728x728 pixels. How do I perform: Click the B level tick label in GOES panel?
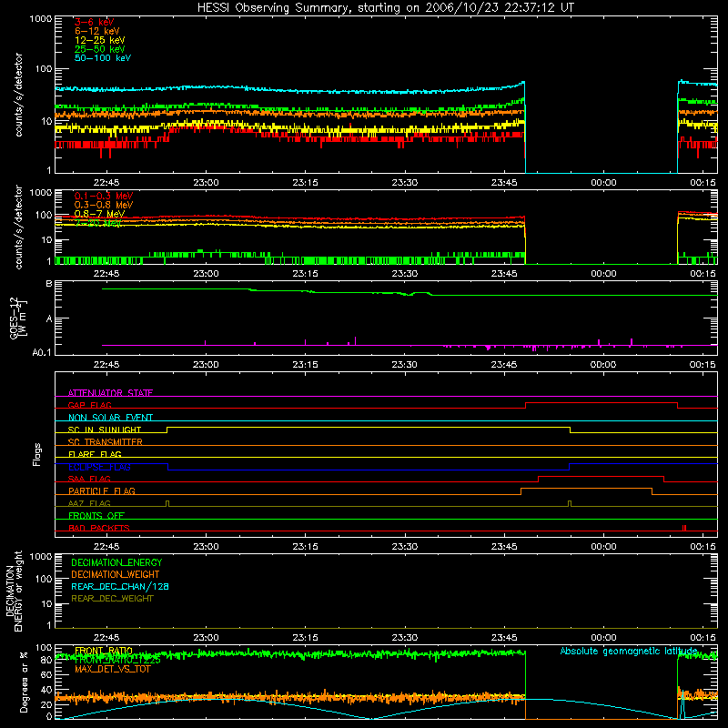coord(49,284)
